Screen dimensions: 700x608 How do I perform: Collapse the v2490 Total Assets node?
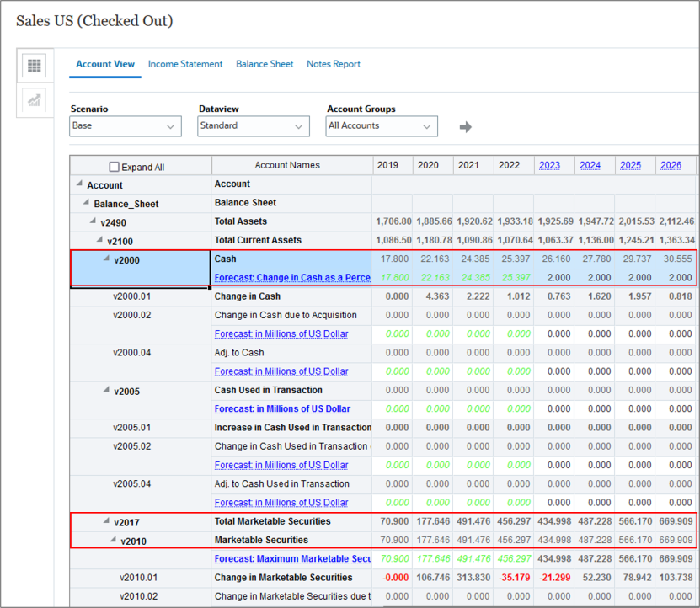(x=93, y=221)
